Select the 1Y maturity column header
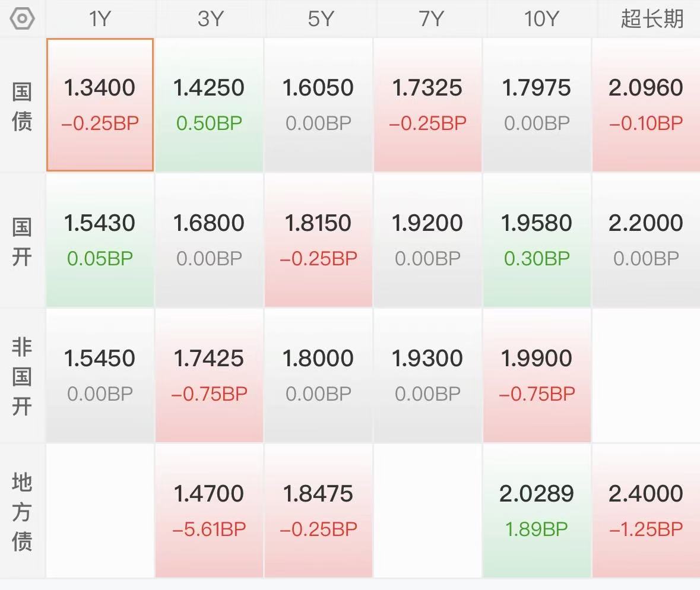This screenshot has height=590, width=700. pos(100,19)
